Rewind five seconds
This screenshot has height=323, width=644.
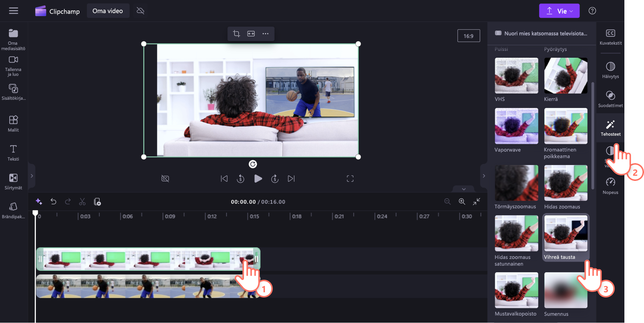[241, 179]
